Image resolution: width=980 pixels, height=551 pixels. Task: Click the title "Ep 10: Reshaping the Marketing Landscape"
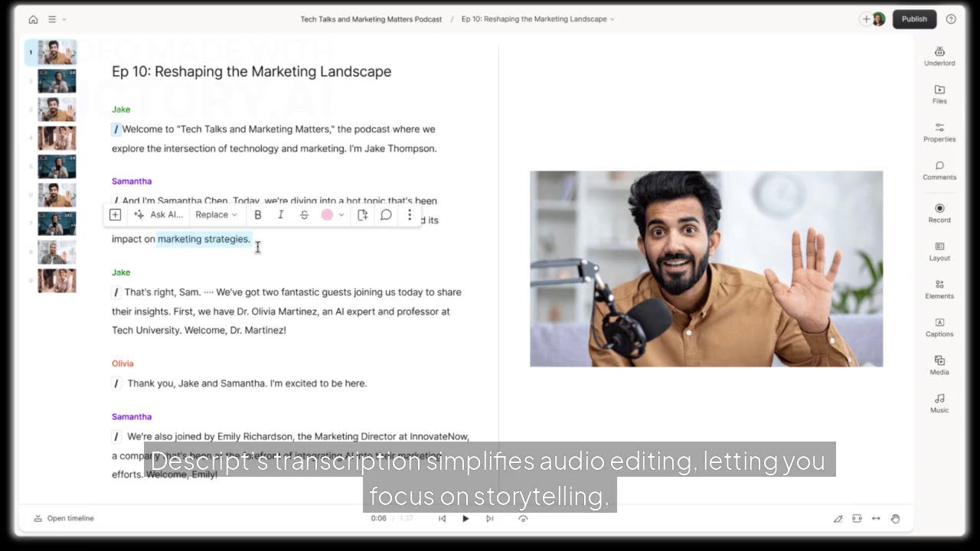click(251, 72)
